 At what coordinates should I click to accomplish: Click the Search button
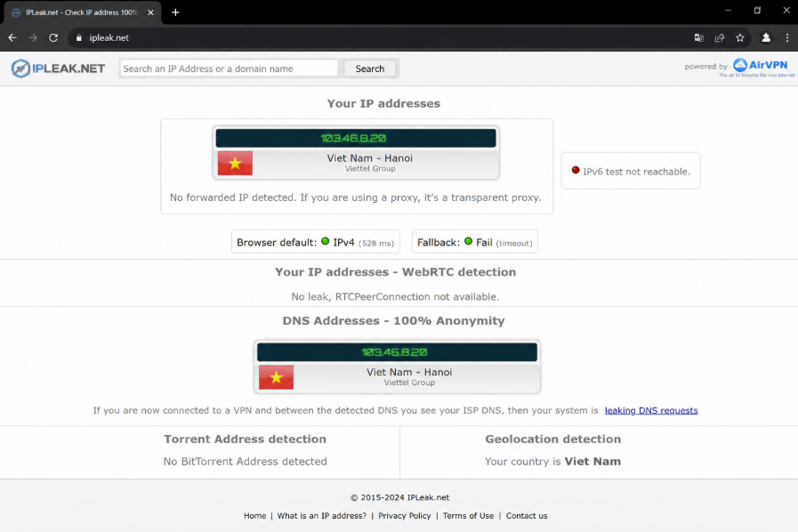370,69
